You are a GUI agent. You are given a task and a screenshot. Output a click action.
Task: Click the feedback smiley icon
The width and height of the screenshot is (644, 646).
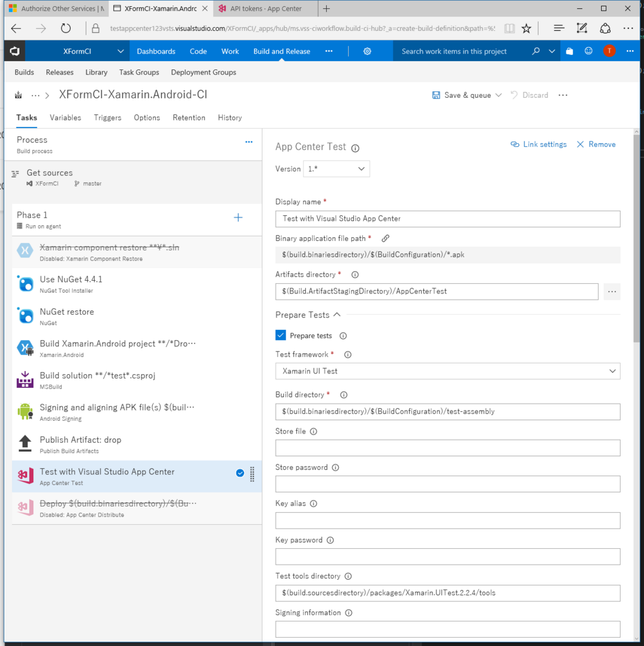(588, 51)
